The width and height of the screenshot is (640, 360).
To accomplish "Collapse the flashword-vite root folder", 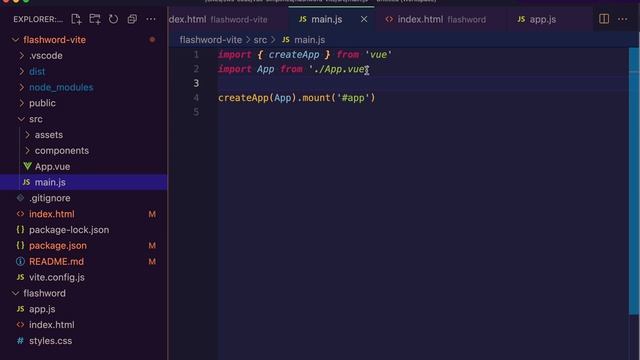I will pos(15,40).
